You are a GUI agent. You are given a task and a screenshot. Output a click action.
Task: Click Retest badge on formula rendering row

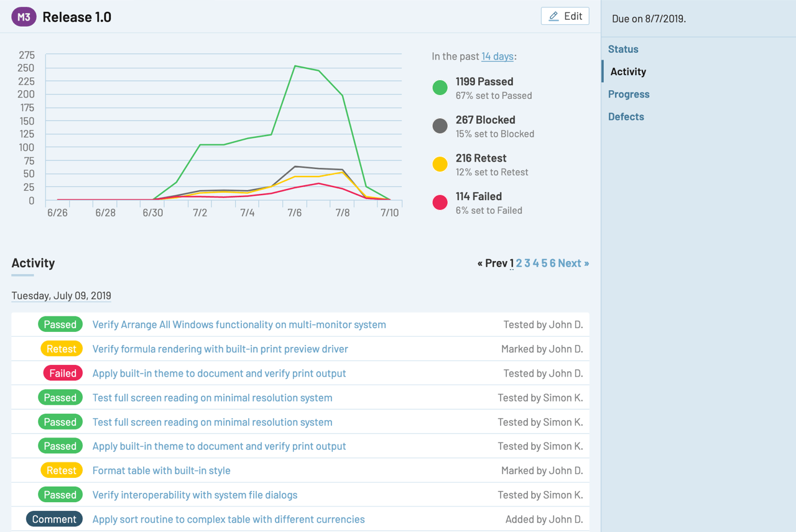[x=62, y=349]
